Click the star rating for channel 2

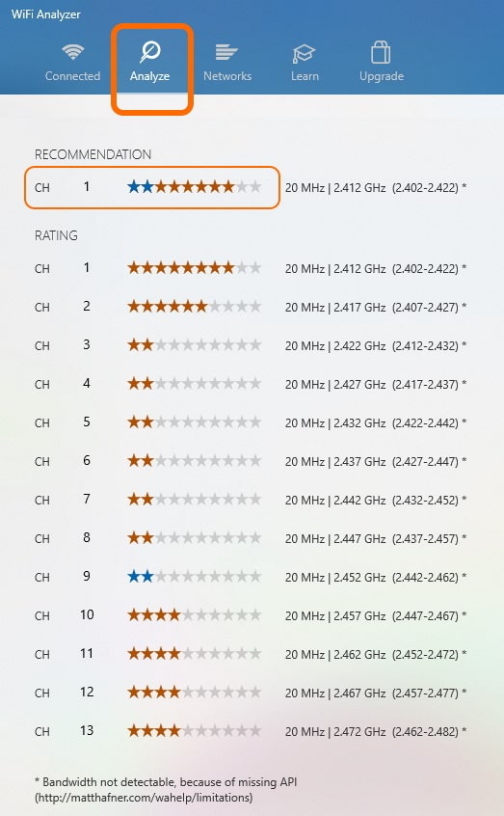[195, 307]
